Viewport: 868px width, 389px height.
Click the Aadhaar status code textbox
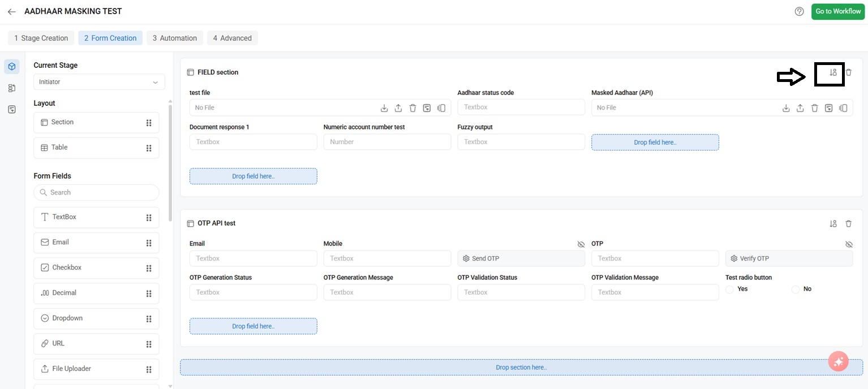(x=521, y=107)
